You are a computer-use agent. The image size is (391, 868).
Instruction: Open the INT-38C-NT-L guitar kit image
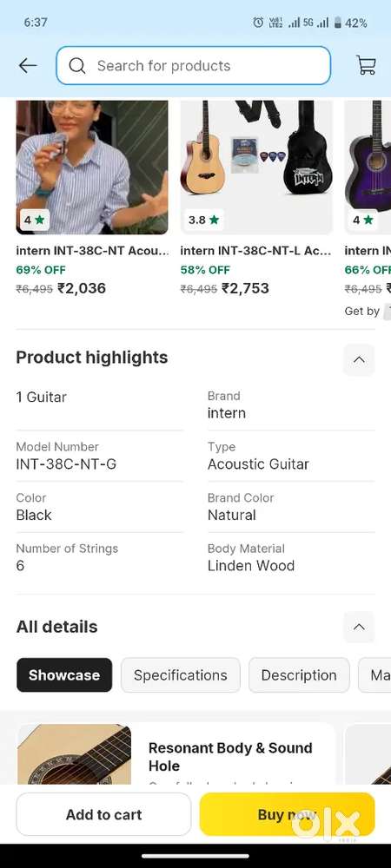click(x=256, y=168)
